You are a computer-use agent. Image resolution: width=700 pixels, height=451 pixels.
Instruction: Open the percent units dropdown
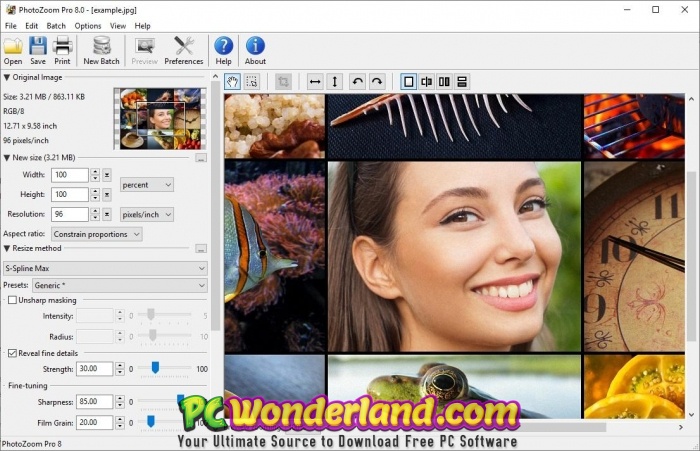[x=147, y=185]
